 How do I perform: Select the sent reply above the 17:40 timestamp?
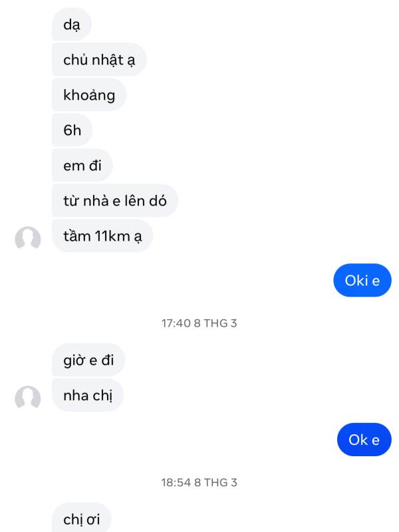coord(362,280)
